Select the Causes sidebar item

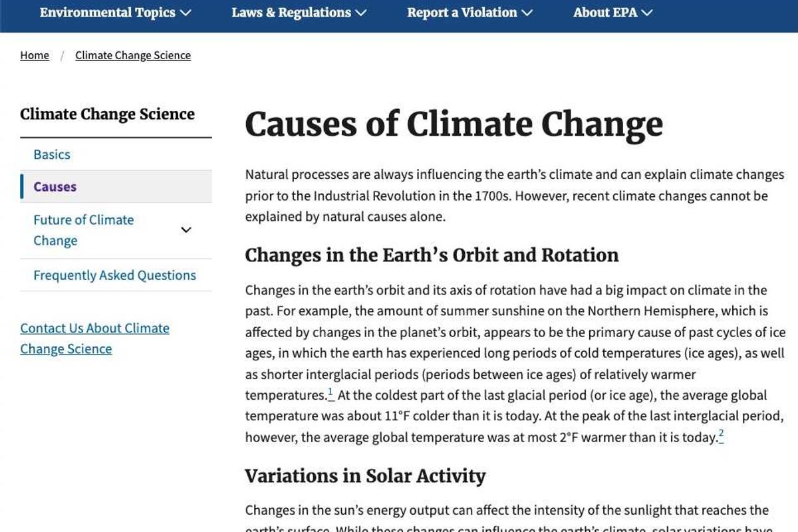54,186
